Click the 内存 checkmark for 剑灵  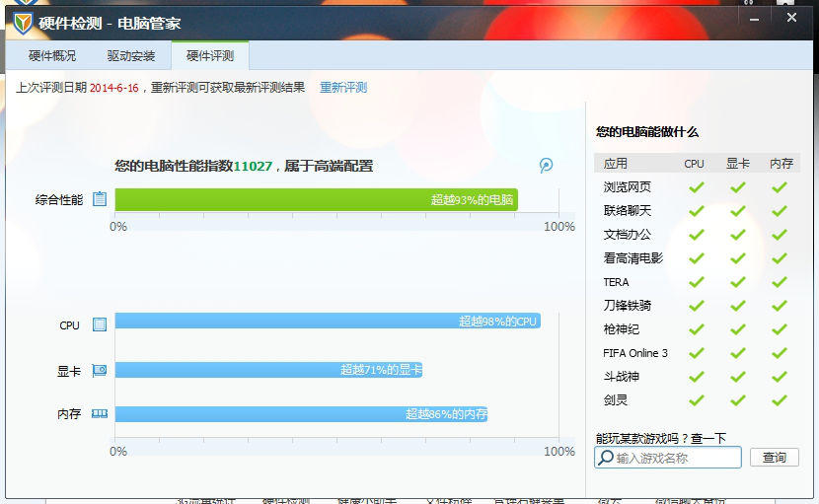click(780, 400)
